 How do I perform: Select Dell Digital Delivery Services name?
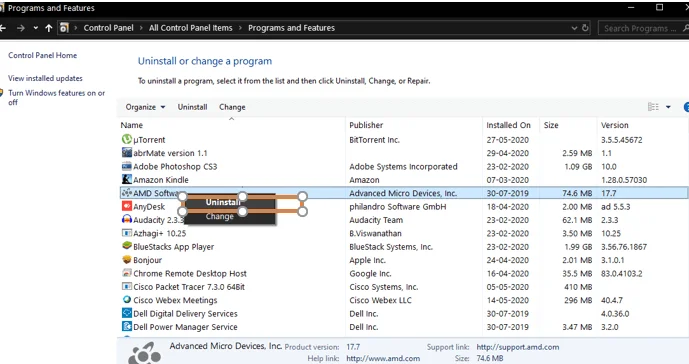tap(185, 313)
